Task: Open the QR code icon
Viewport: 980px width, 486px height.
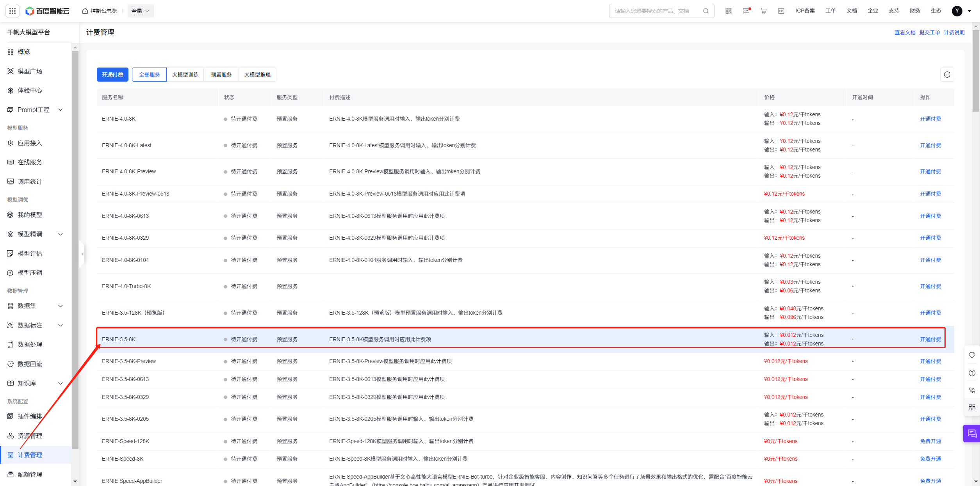Action: point(729,11)
